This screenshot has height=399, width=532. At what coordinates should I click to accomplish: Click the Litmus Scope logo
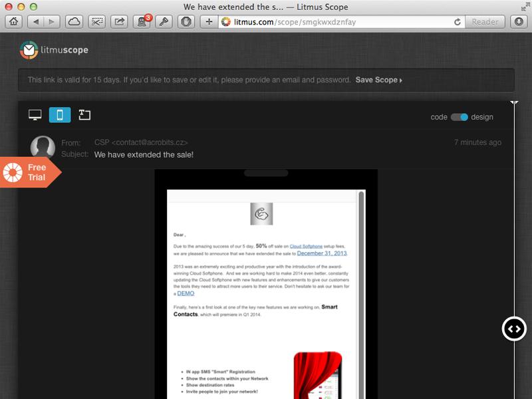[x=54, y=50]
